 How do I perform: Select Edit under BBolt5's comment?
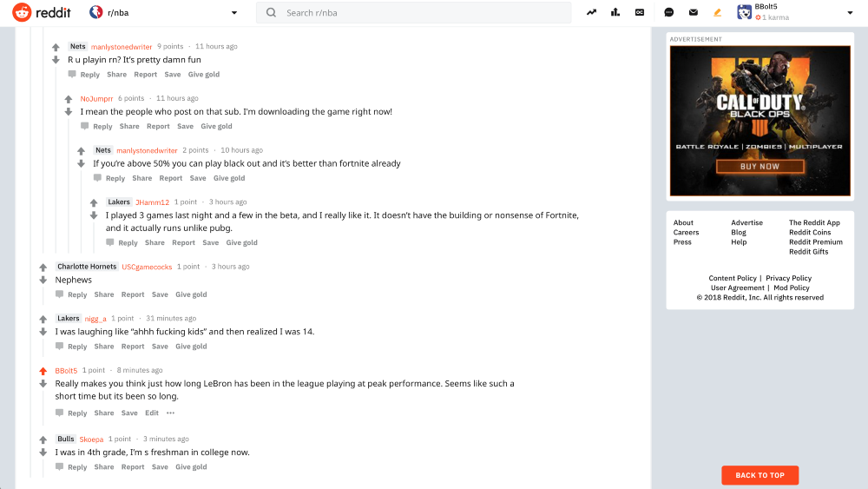click(x=152, y=413)
